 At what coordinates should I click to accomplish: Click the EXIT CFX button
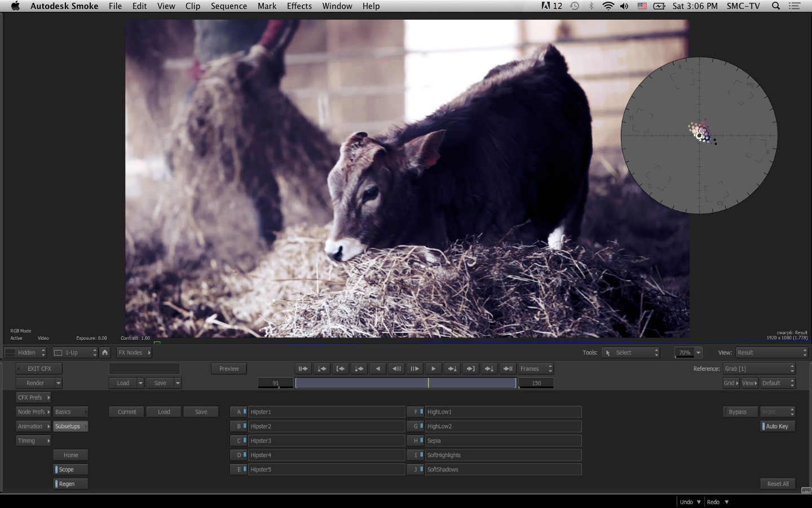[39, 369]
